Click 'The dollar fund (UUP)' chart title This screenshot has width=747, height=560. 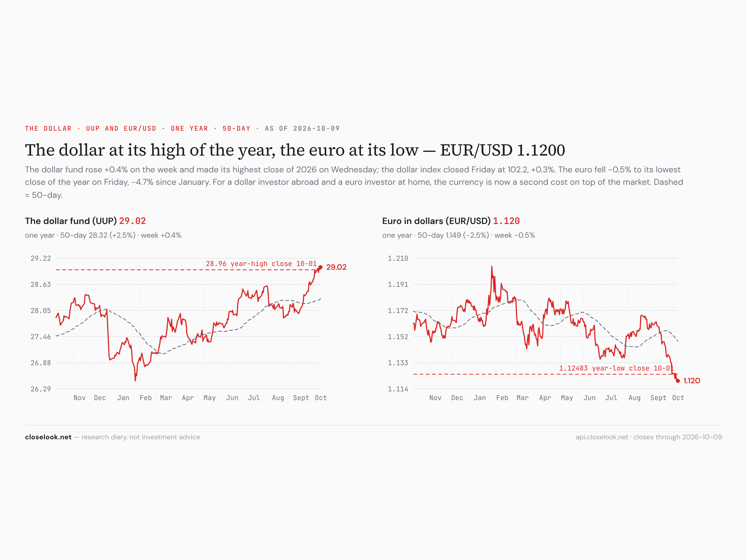pos(71,221)
